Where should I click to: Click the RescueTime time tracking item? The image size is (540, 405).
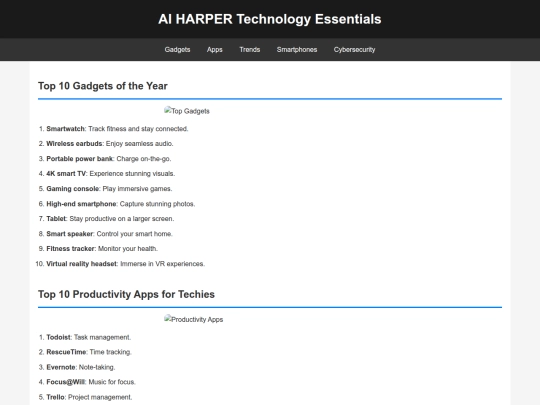click(x=89, y=352)
